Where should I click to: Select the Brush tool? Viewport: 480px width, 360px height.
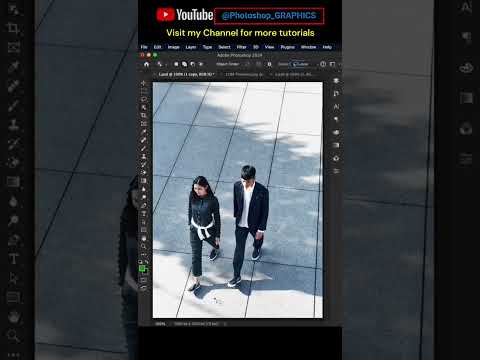tap(144, 148)
